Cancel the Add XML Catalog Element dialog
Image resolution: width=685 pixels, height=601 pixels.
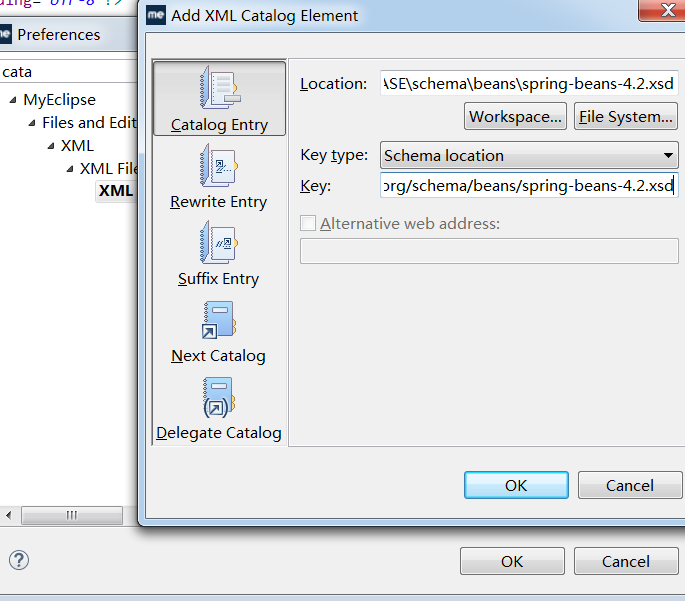pos(630,485)
